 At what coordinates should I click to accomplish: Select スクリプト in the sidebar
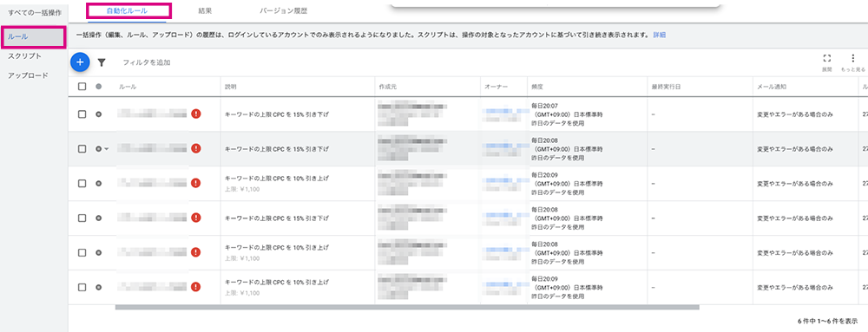[x=24, y=56]
